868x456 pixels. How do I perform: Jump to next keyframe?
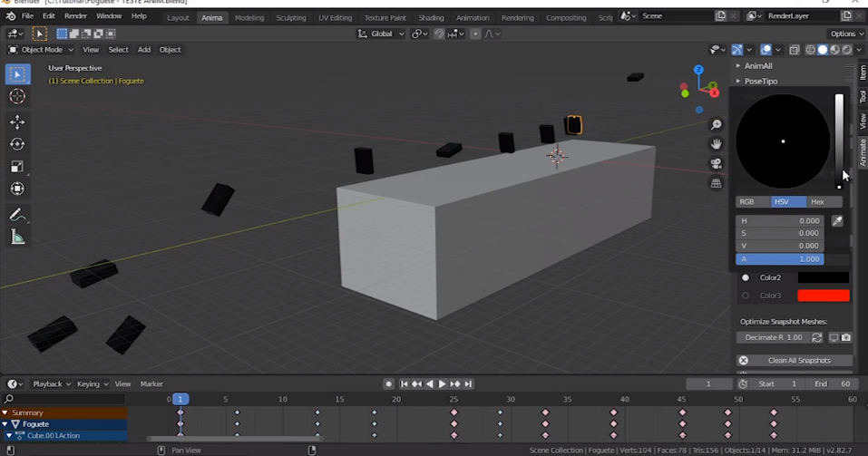(x=454, y=383)
